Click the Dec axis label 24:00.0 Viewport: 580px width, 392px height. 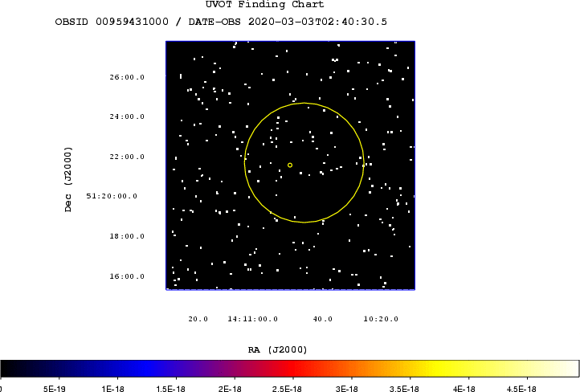pos(127,116)
